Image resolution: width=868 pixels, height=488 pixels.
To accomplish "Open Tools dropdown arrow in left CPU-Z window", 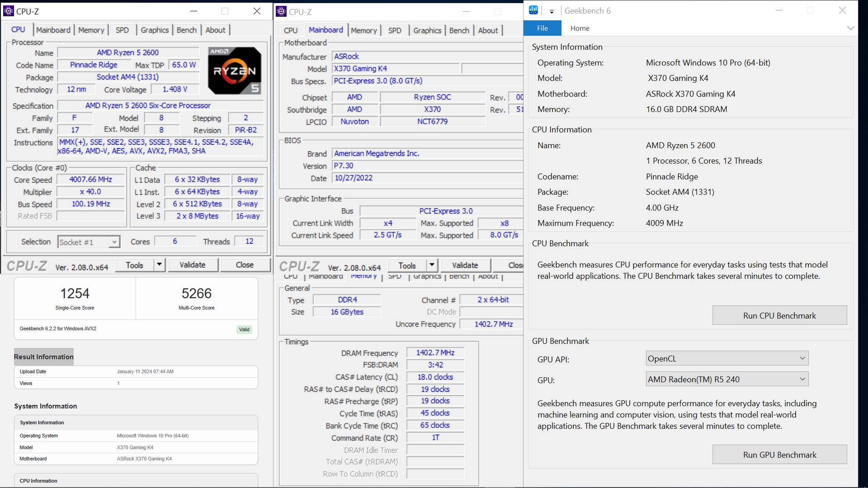I will point(159,265).
